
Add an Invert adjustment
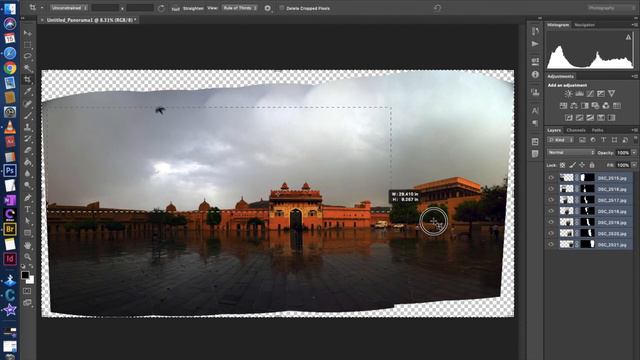tap(569, 118)
